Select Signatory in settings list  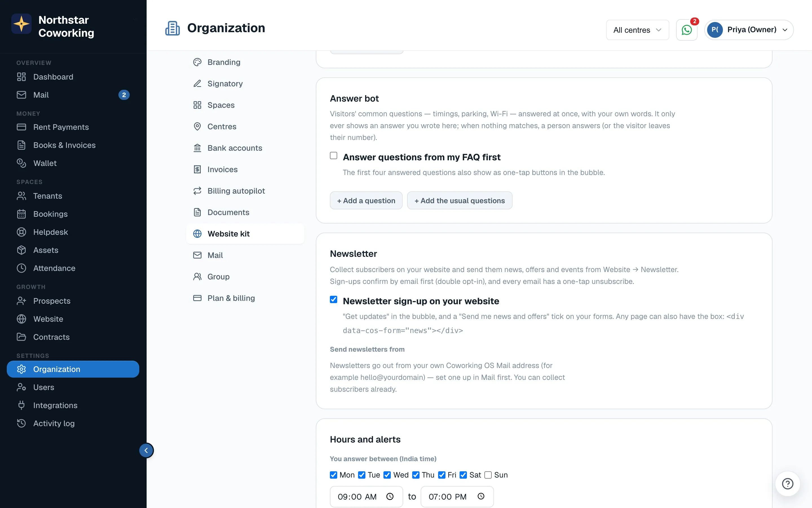click(245, 84)
